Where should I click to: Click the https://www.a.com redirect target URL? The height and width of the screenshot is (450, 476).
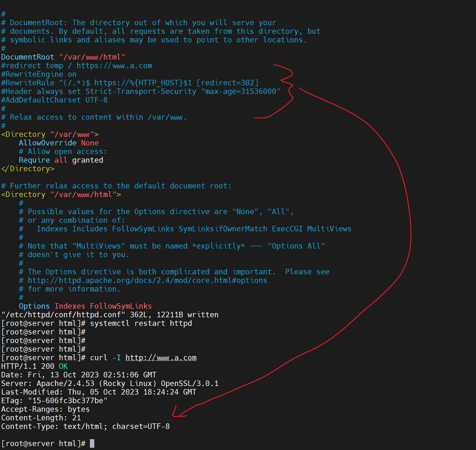114,66
